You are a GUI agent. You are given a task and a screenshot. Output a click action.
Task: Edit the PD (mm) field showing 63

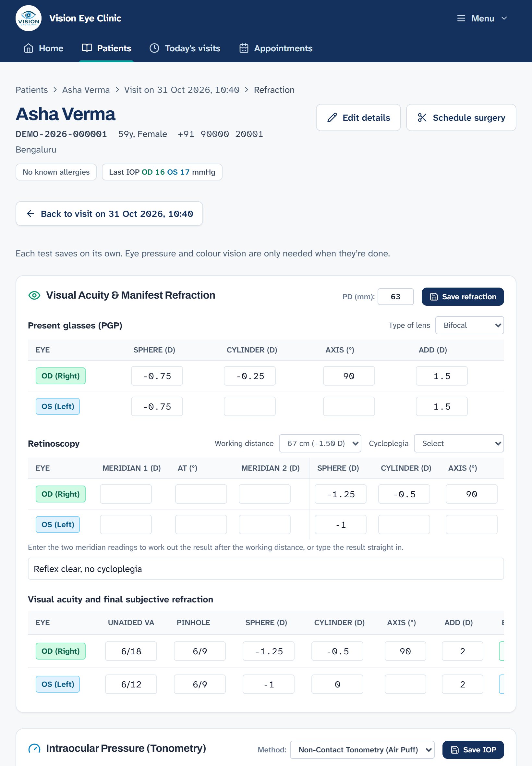coord(396,297)
